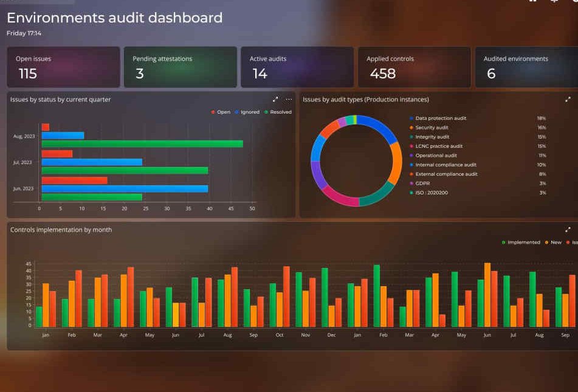Open the Audited environments card
This screenshot has width=578, height=392.
(527, 67)
